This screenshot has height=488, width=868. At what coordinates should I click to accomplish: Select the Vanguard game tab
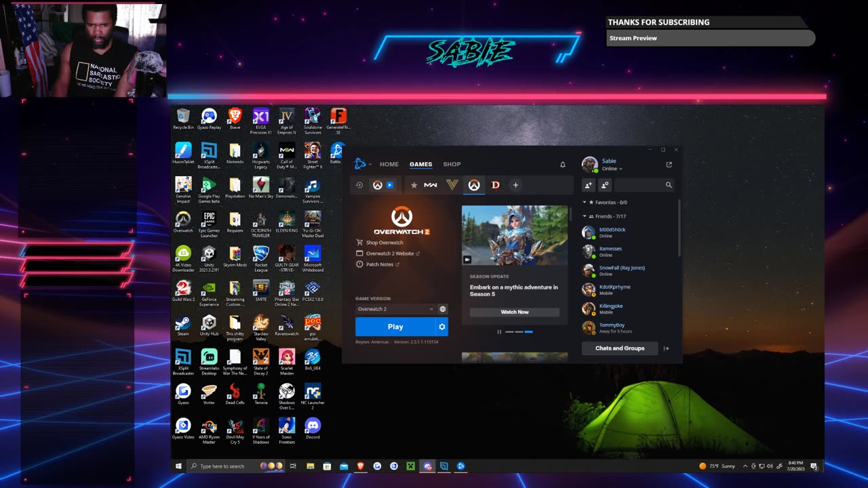452,185
